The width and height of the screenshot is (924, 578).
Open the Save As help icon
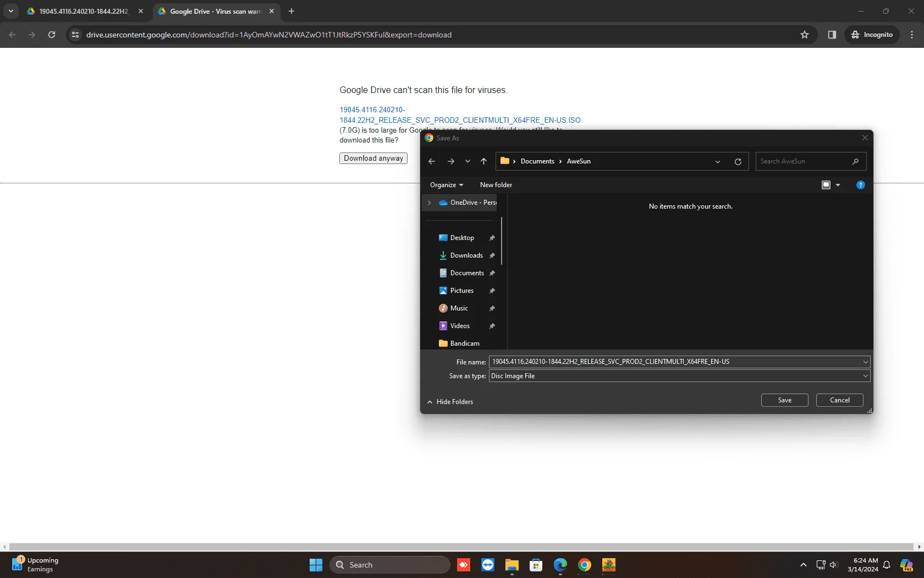861,185
